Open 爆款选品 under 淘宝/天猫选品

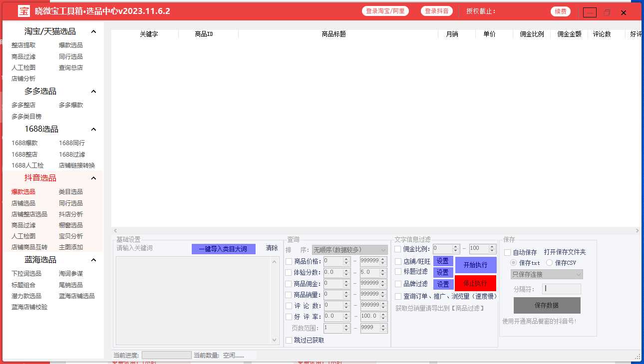(x=71, y=45)
